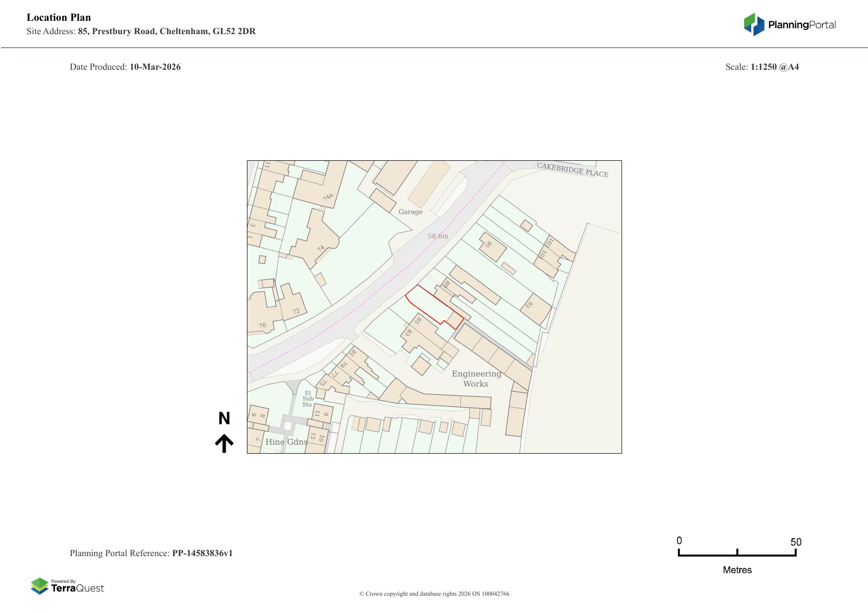Click the Planning Portal Reference number
Screen dimensions: 868x614
pos(202,553)
